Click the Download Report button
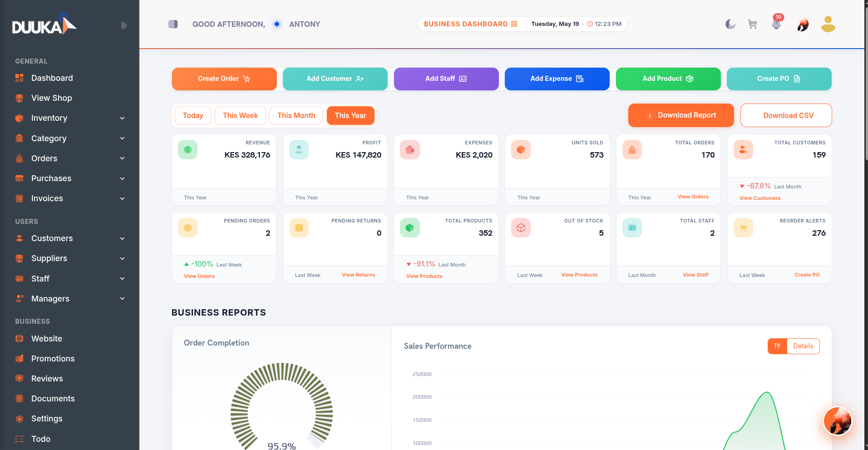868x450 pixels. click(681, 115)
